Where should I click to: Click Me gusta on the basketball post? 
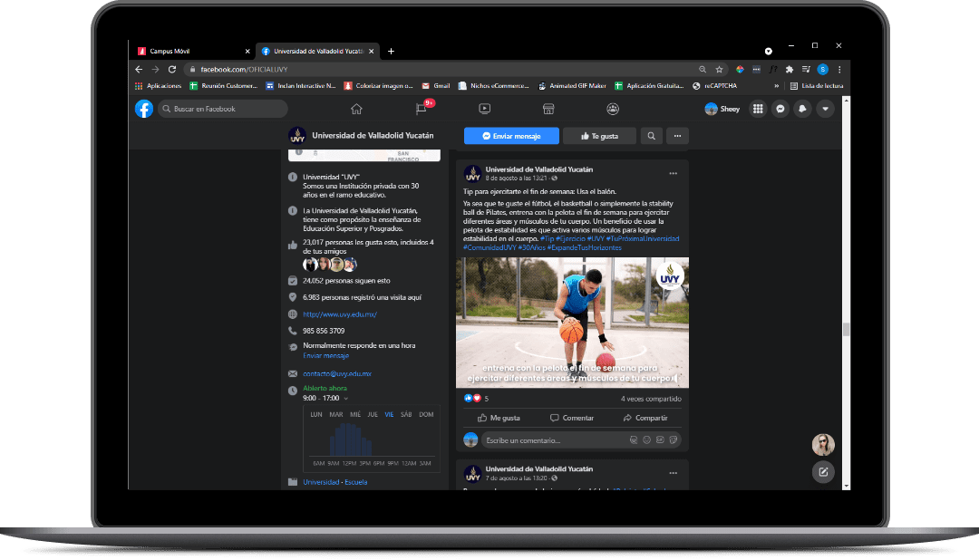click(499, 418)
